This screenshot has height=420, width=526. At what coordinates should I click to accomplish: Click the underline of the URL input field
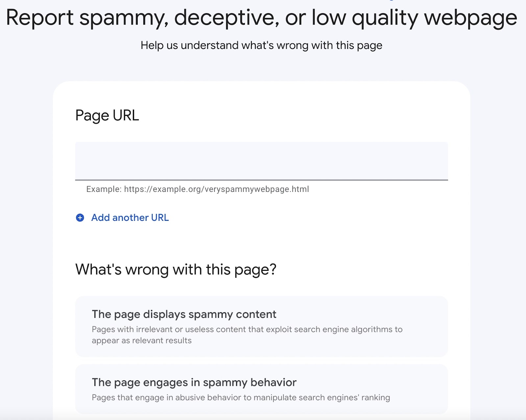click(x=261, y=180)
